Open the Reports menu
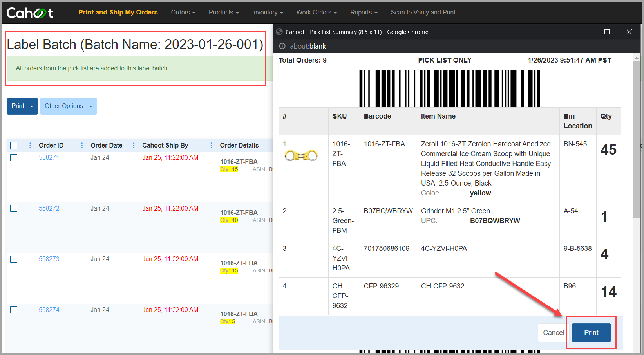 tap(364, 13)
